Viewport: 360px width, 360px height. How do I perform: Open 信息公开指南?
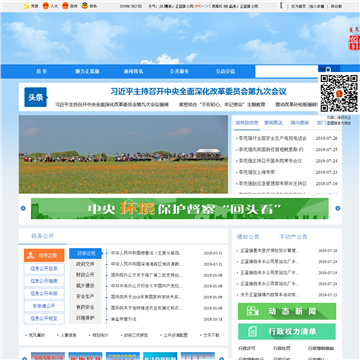pos(44,281)
